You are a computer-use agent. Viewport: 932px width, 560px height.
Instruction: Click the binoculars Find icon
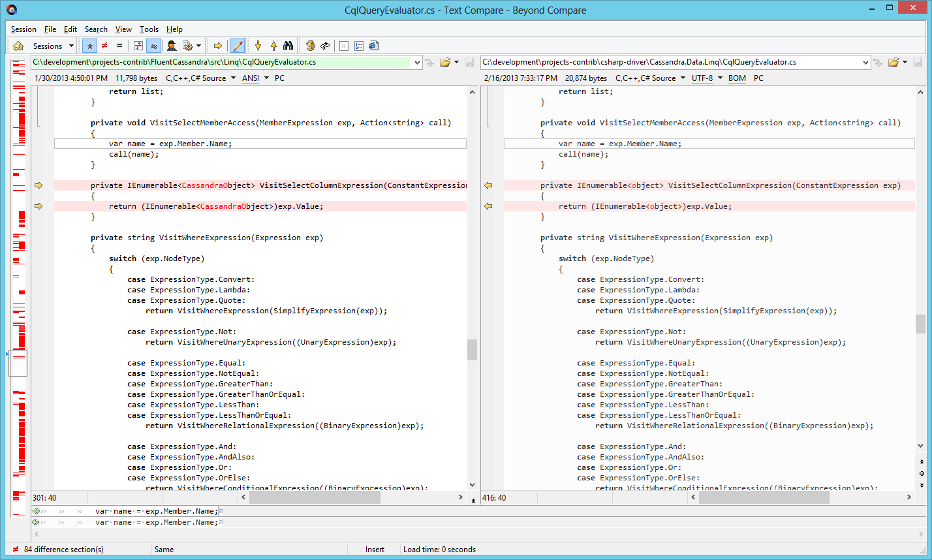coord(288,46)
